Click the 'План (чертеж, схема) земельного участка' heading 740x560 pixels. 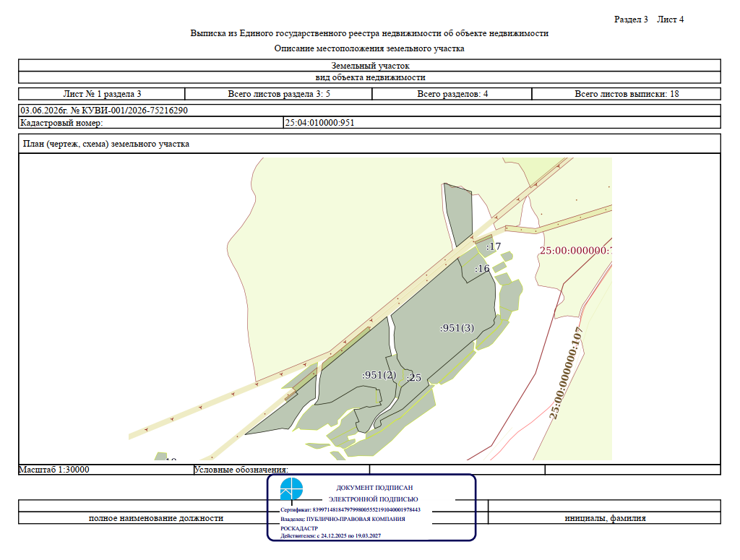pos(106,144)
